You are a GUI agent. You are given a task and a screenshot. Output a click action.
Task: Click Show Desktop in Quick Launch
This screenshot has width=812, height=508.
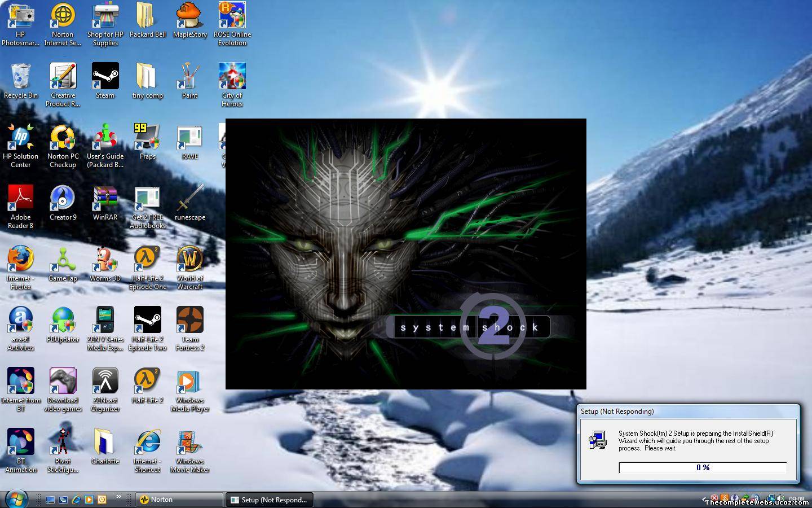[x=50, y=500]
